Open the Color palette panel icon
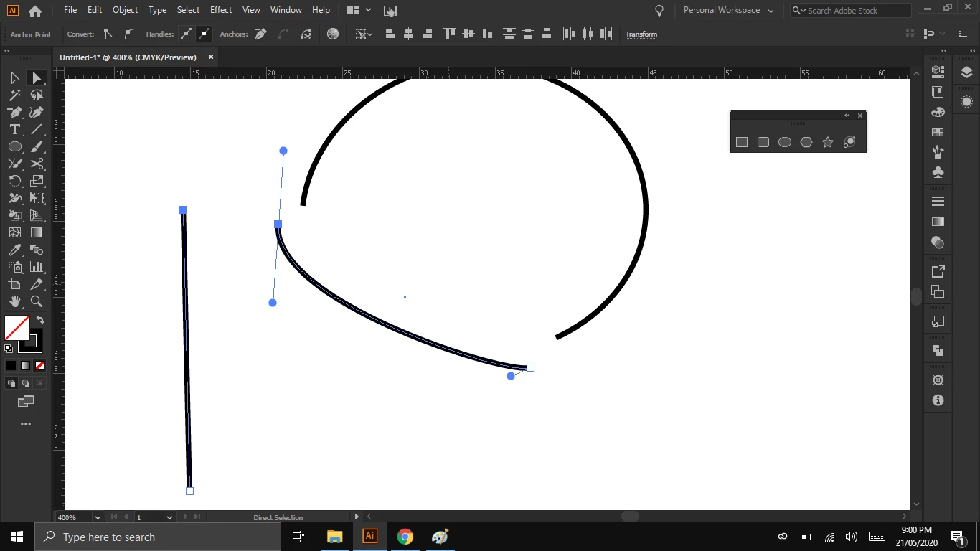980x551 pixels. coord(938,112)
